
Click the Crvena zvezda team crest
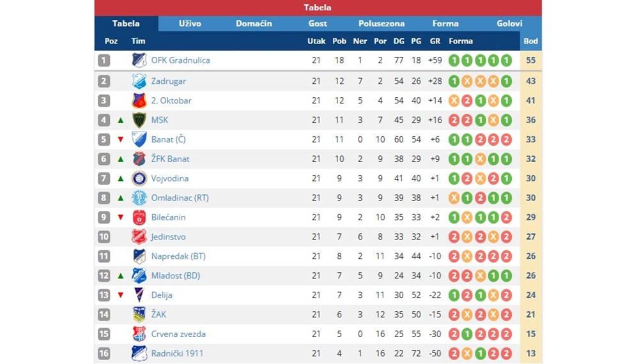coord(139,334)
